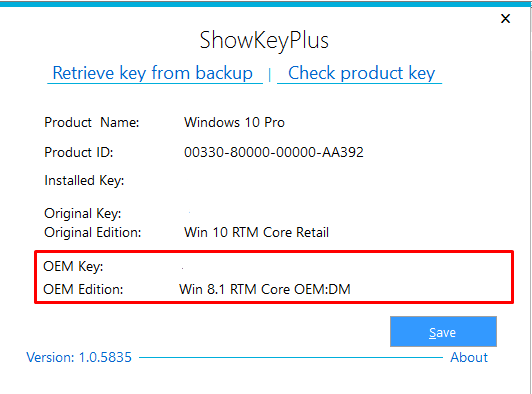This screenshot has width=532, height=394.
Task: Select the Win 8.1 RTM Core OEM:DM text
Action: pos(265,289)
